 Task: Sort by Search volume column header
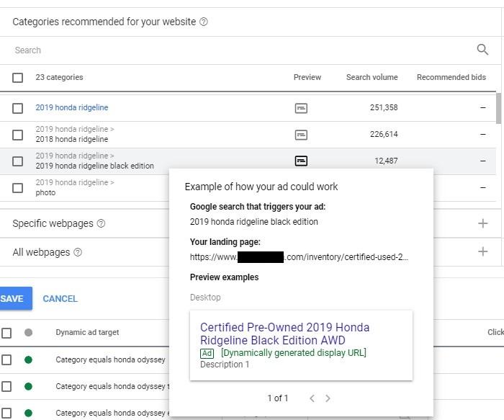pos(372,77)
